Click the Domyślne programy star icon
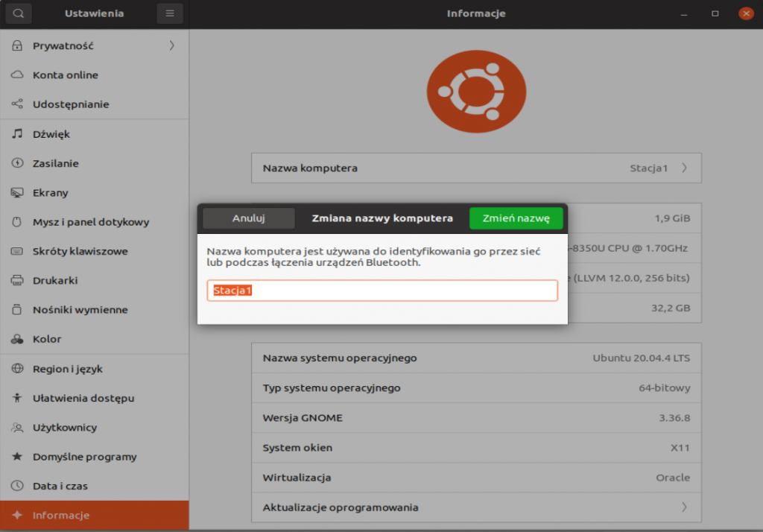The height and width of the screenshot is (532, 763). pyautogui.click(x=17, y=457)
